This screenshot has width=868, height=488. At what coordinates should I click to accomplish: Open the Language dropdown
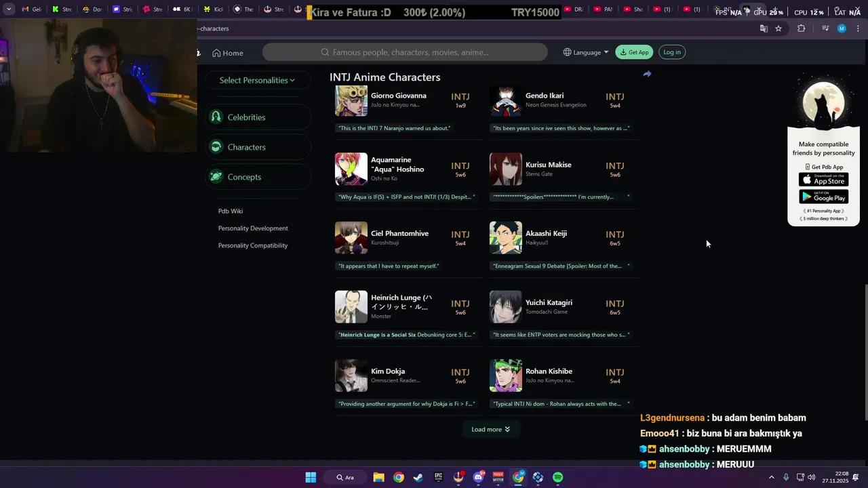click(586, 52)
